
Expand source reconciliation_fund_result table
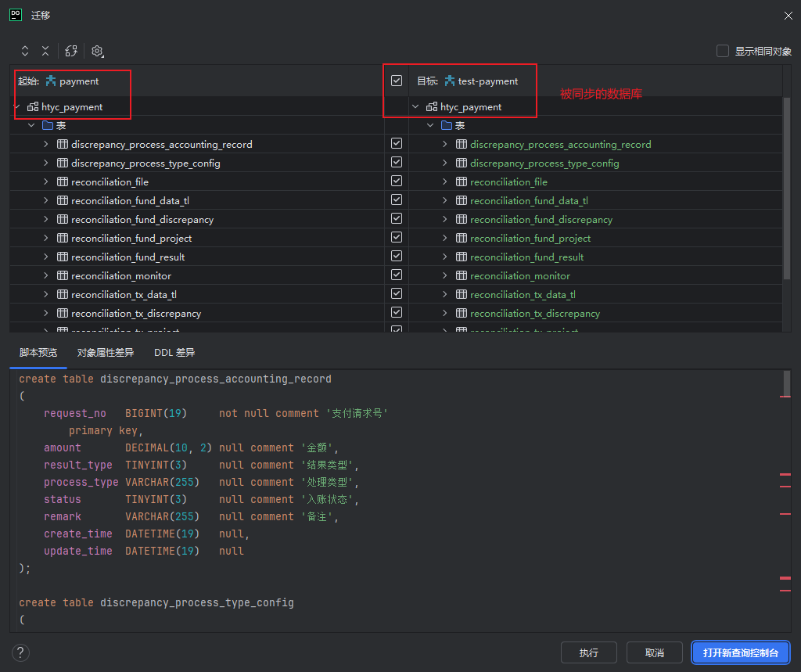46,257
